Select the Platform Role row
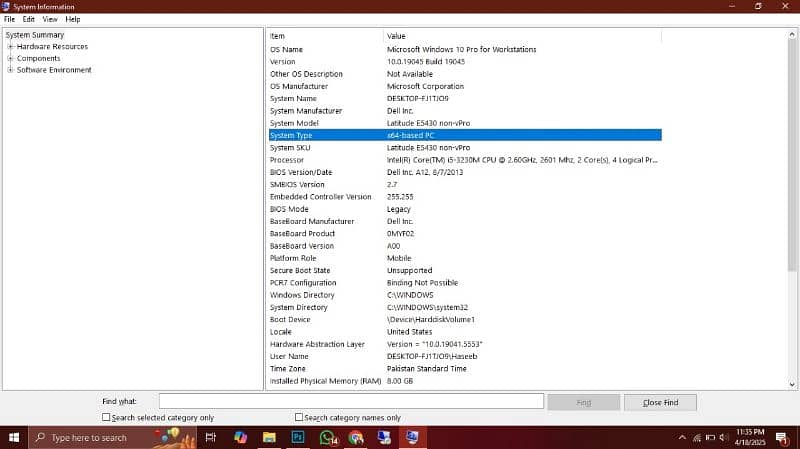Viewport: 800px width, 449px height. (x=465, y=258)
